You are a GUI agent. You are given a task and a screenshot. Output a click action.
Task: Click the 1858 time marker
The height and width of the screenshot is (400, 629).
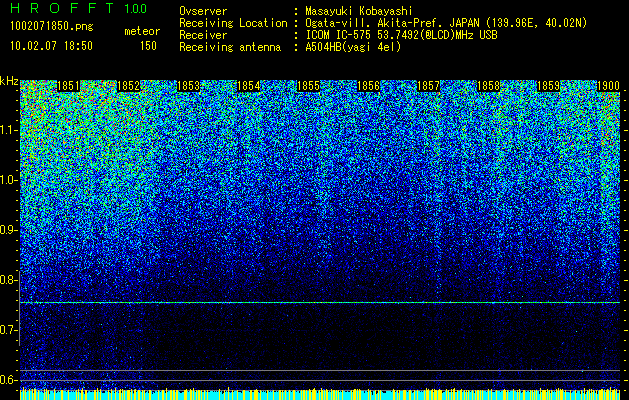[488, 86]
